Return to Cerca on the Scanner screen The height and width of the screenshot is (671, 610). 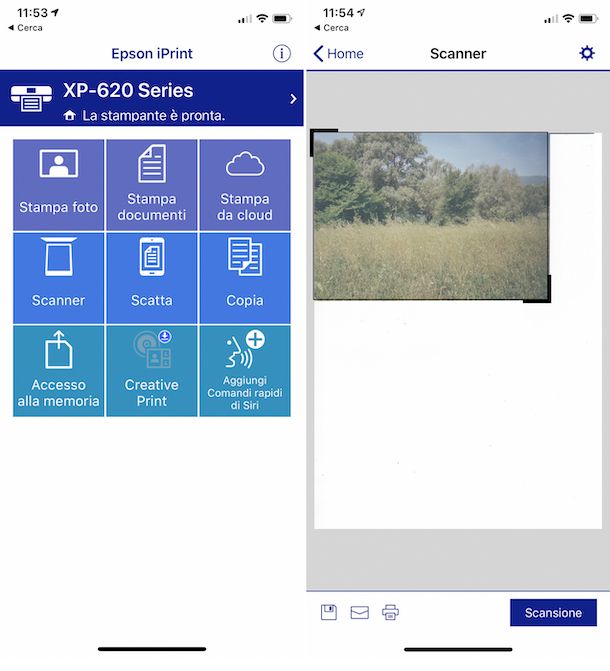coord(331,28)
